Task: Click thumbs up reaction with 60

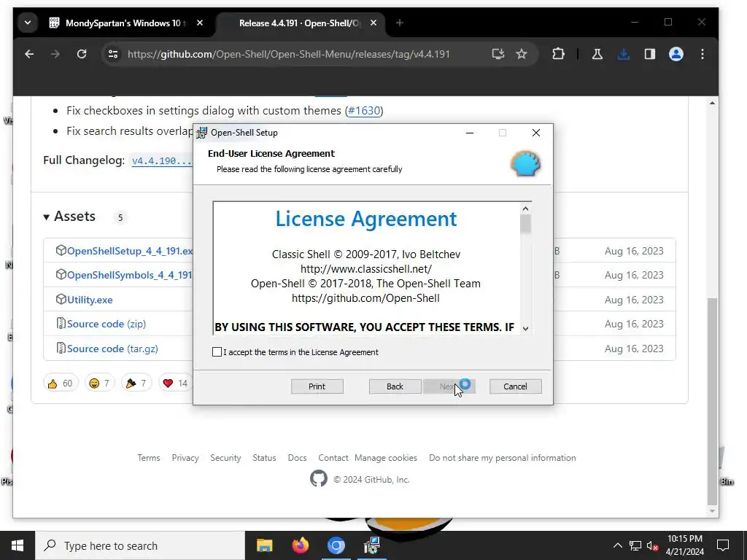Action: coord(61,384)
